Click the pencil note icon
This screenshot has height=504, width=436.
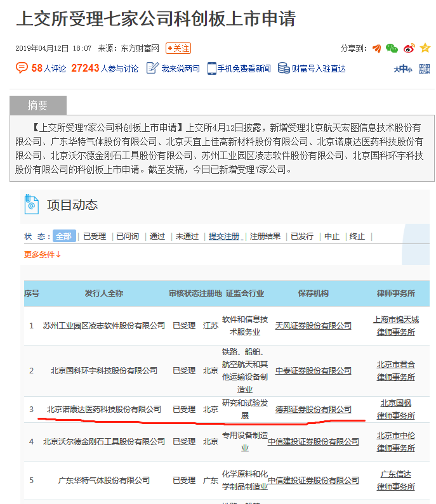click(152, 68)
